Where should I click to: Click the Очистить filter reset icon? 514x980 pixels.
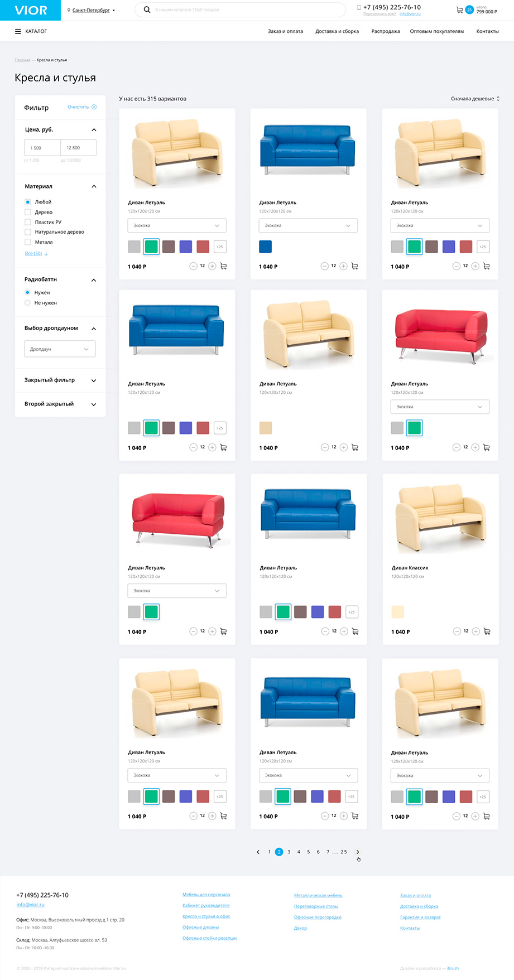point(94,107)
